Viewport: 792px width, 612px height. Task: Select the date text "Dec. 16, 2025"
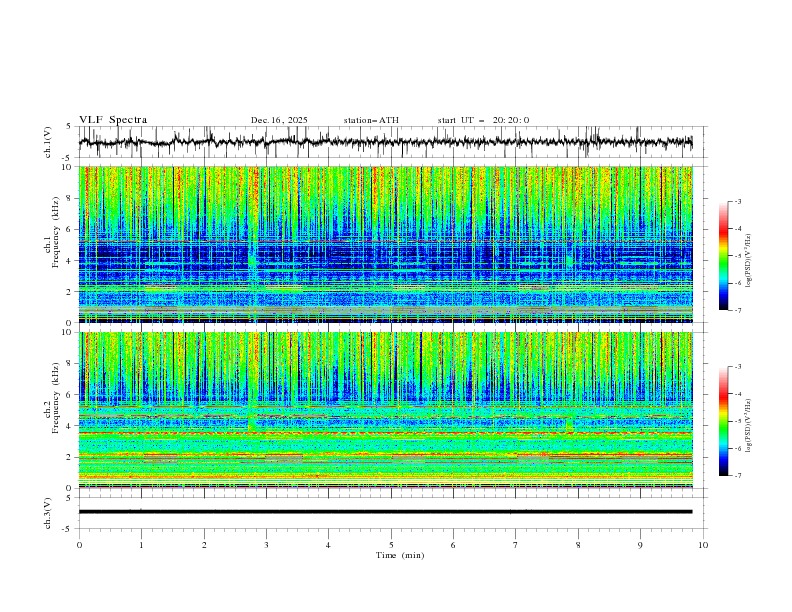279,120
